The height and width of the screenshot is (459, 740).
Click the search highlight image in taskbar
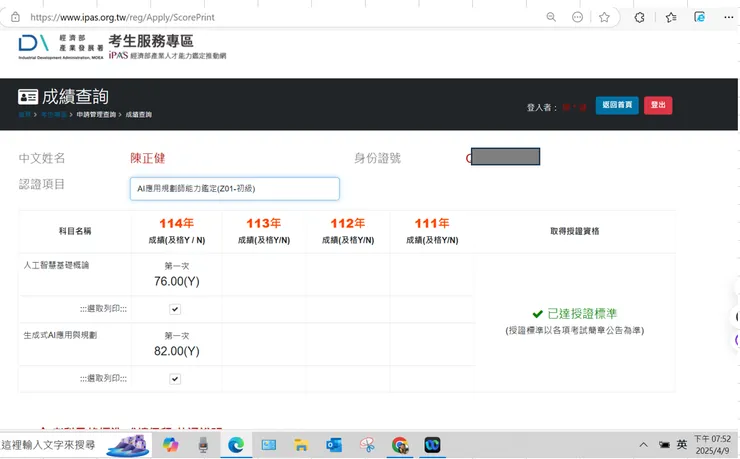[x=128, y=446]
